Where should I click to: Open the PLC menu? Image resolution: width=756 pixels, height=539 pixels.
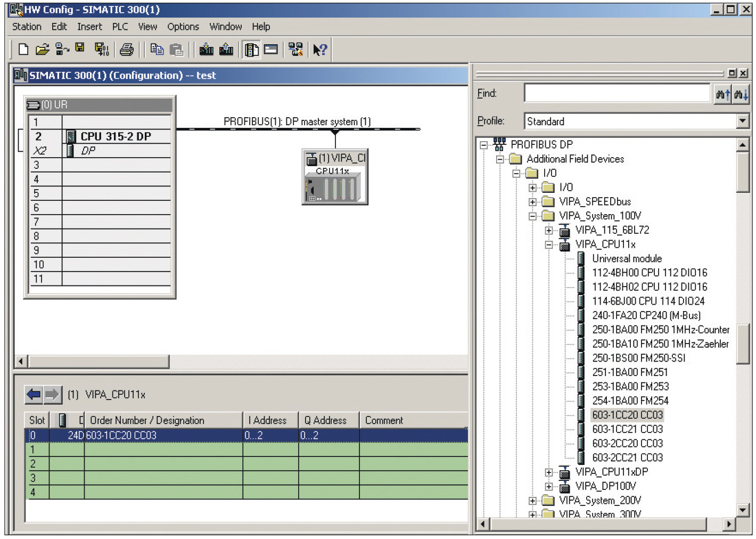120,27
